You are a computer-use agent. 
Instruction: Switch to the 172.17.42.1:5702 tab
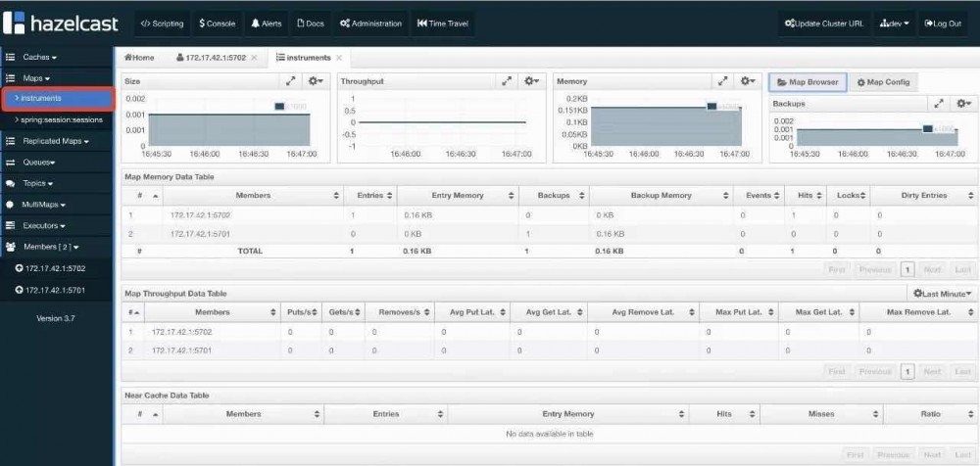click(x=212, y=58)
